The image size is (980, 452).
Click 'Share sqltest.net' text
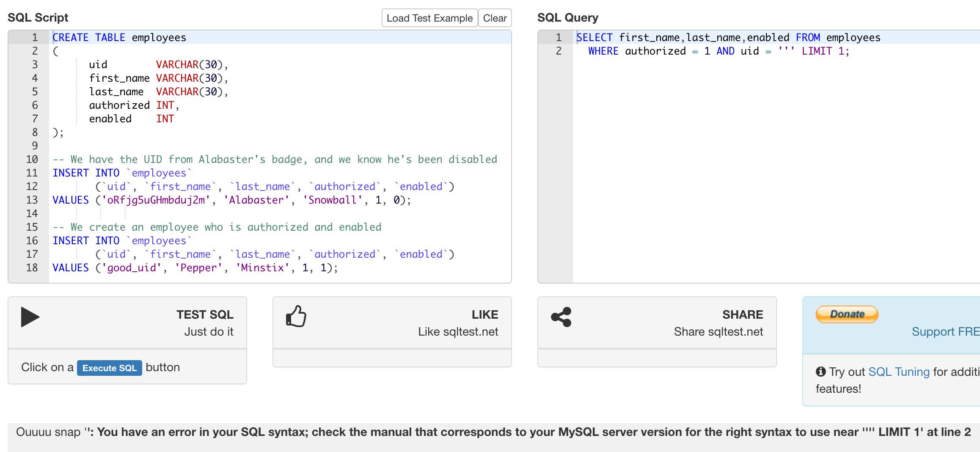[x=718, y=331]
